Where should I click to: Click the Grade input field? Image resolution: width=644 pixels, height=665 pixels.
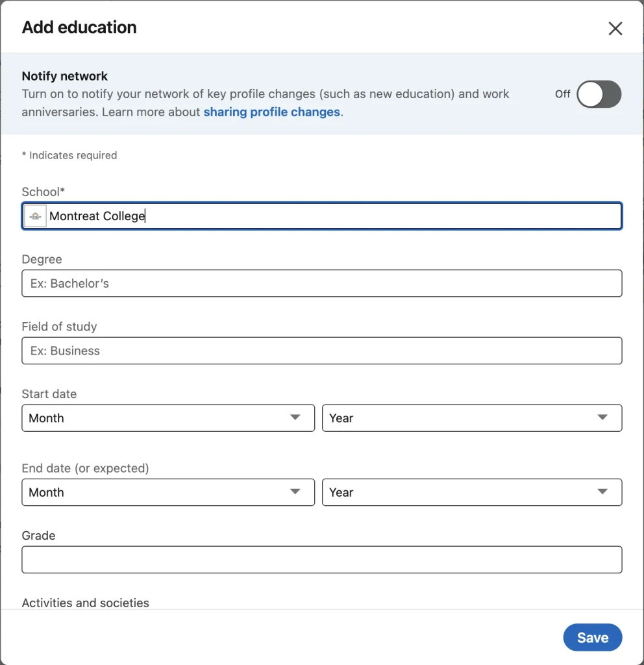pos(322,559)
